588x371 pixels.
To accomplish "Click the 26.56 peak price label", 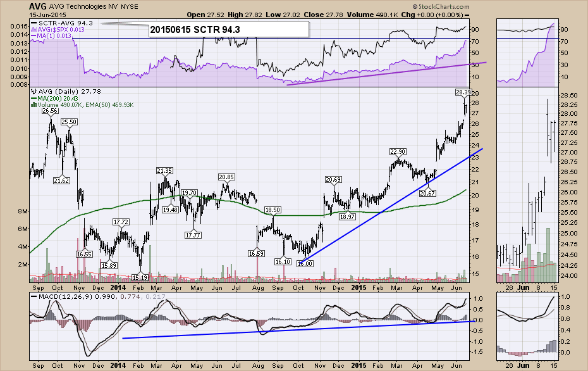I will pos(50,111).
